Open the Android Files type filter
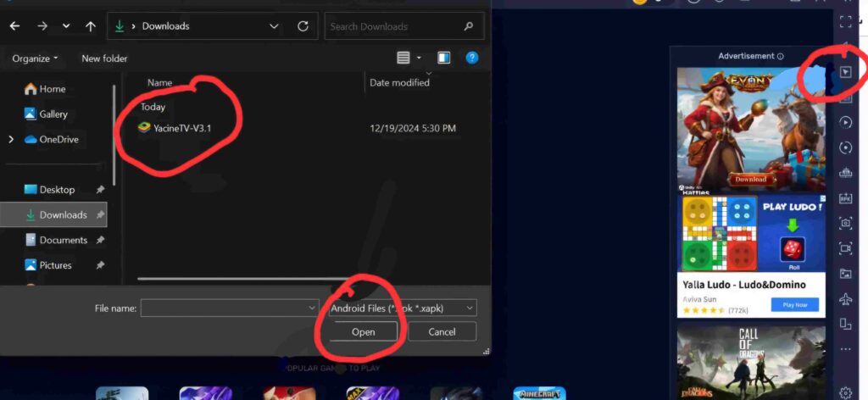Image resolution: width=868 pixels, height=400 pixels. [403, 308]
